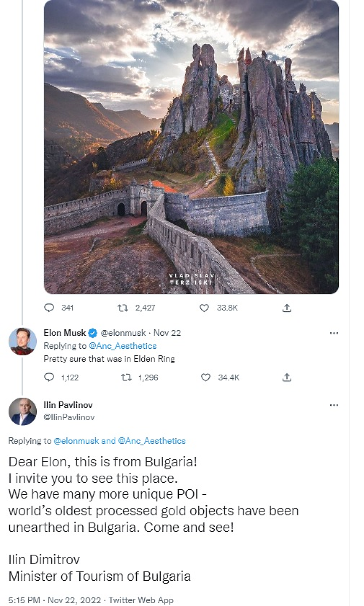Reply to Elon Musk's Elden Ring tweet
Viewport: 364px width, 606px height.
(x=49, y=377)
